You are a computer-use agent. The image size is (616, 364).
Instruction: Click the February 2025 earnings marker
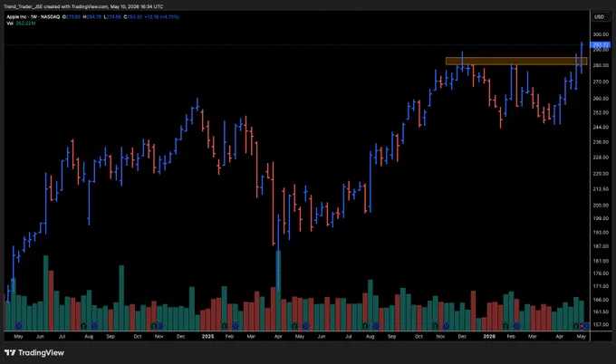coord(225,326)
